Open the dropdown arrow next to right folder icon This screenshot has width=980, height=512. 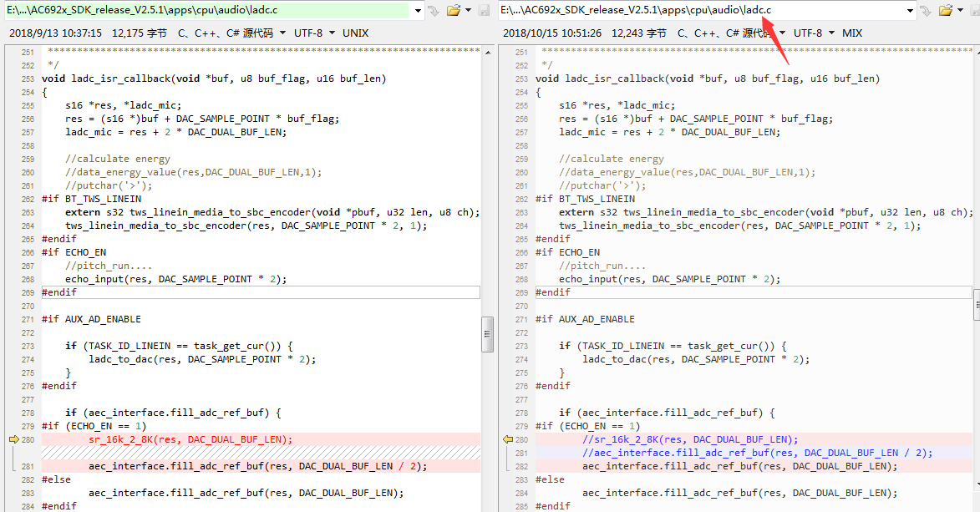960,10
